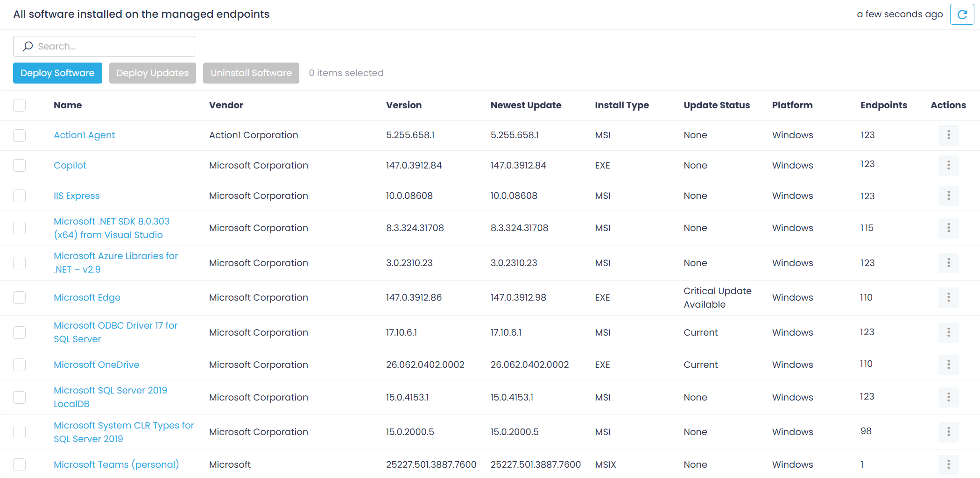This screenshot has height=478, width=980.
Task: Open actions menu for ODBC Driver 17 row
Action: [x=948, y=332]
